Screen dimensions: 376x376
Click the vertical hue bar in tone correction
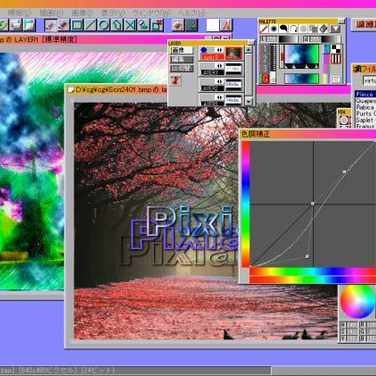pyautogui.click(x=246, y=204)
